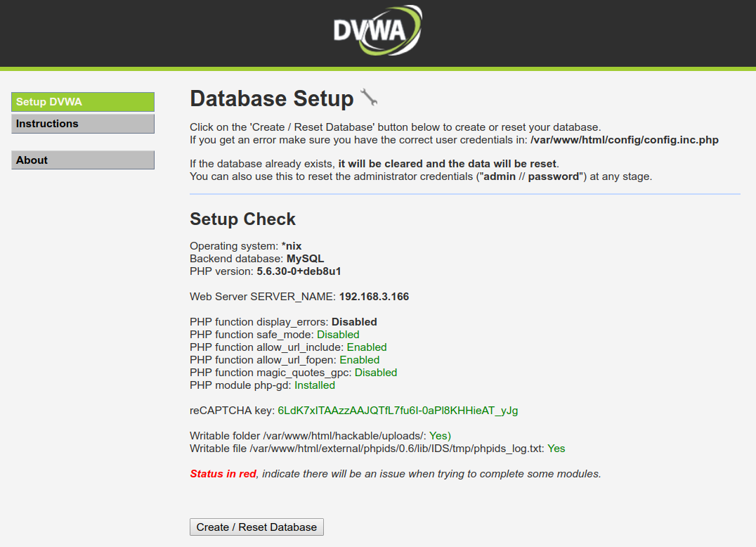Open the Instructions page from the sidebar

point(83,124)
